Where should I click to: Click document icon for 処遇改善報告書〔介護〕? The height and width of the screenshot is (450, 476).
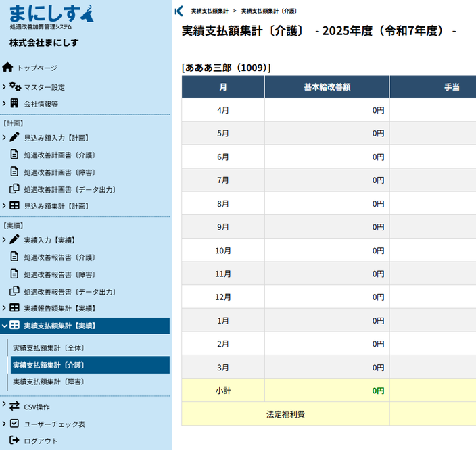[14, 256]
